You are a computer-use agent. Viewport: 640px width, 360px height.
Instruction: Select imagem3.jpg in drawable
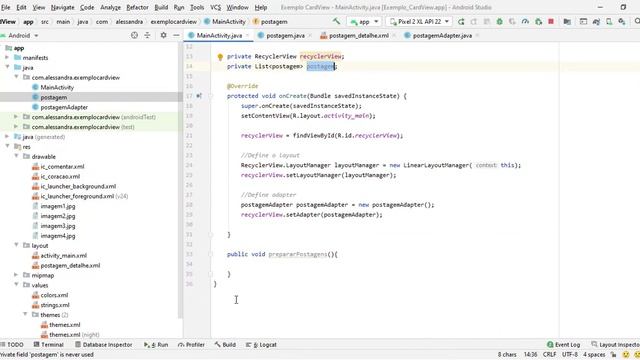pos(58,226)
